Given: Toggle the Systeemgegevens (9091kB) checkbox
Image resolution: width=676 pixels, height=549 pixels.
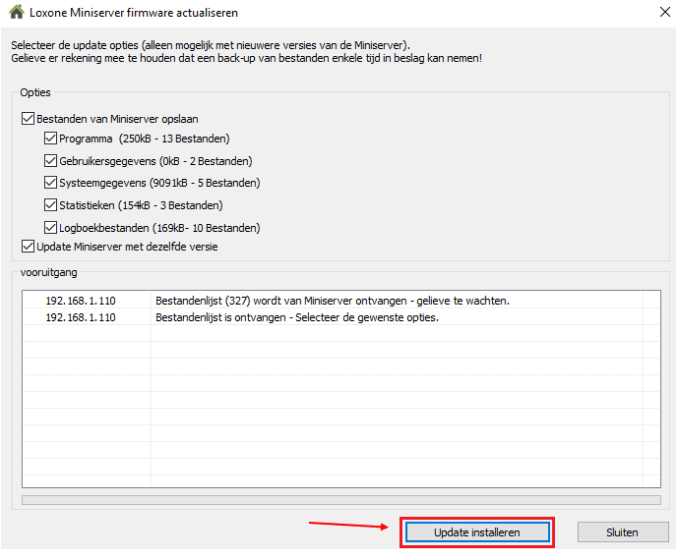Looking at the screenshot, I should pos(50,183).
